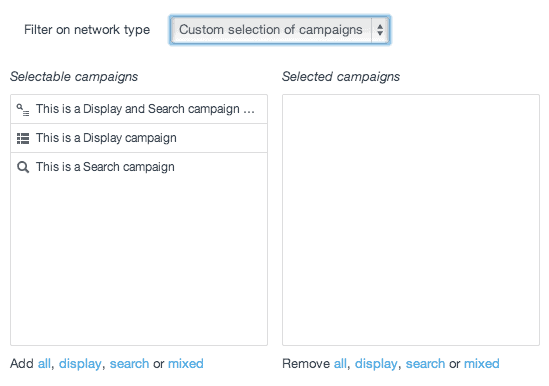Add search campaigns link

coord(130,364)
